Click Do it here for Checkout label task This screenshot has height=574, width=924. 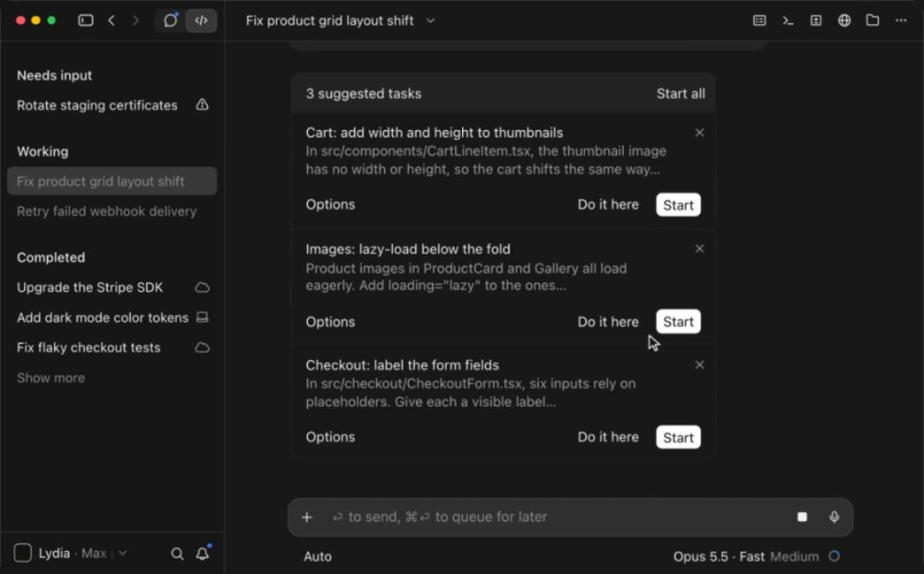pyautogui.click(x=608, y=437)
